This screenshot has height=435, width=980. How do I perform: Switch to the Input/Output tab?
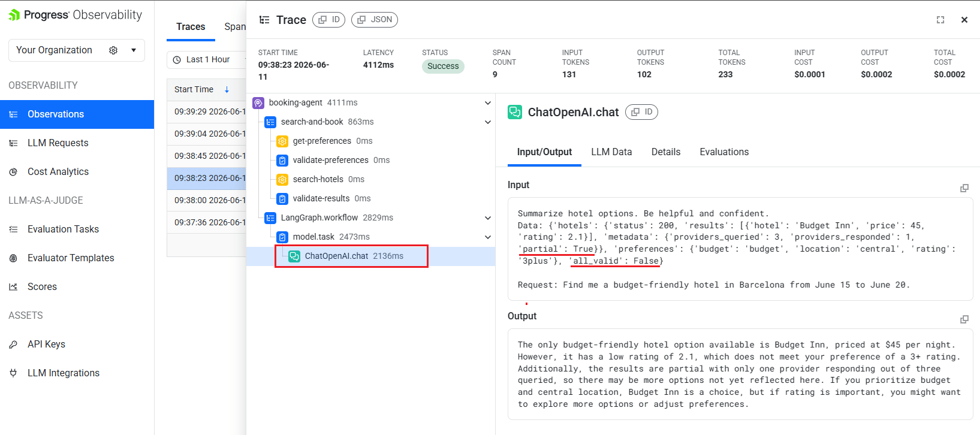[x=544, y=152]
